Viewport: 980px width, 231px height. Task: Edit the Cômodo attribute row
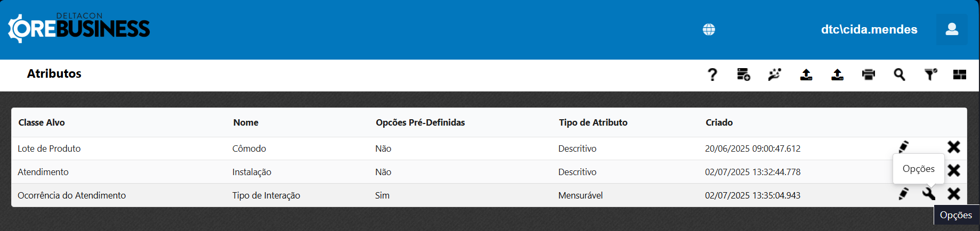pyautogui.click(x=904, y=147)
